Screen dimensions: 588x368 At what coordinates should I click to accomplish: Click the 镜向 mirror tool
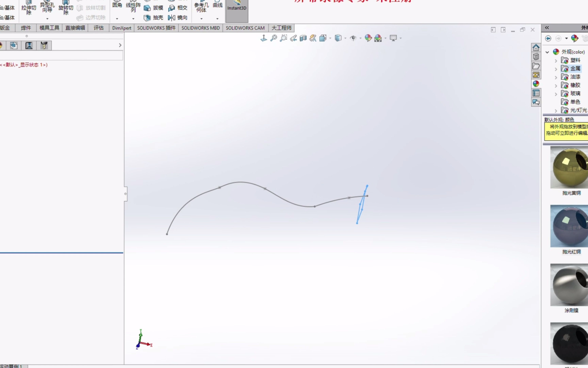coord(178,18)
